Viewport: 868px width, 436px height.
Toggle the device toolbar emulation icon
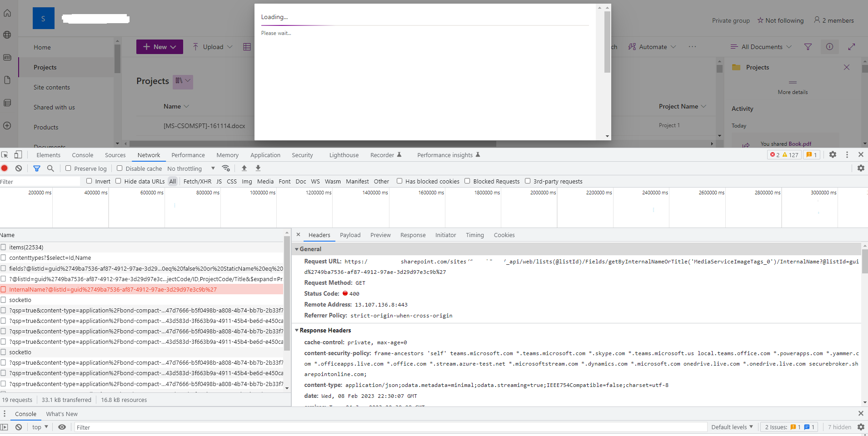click(x=18, y=154)
